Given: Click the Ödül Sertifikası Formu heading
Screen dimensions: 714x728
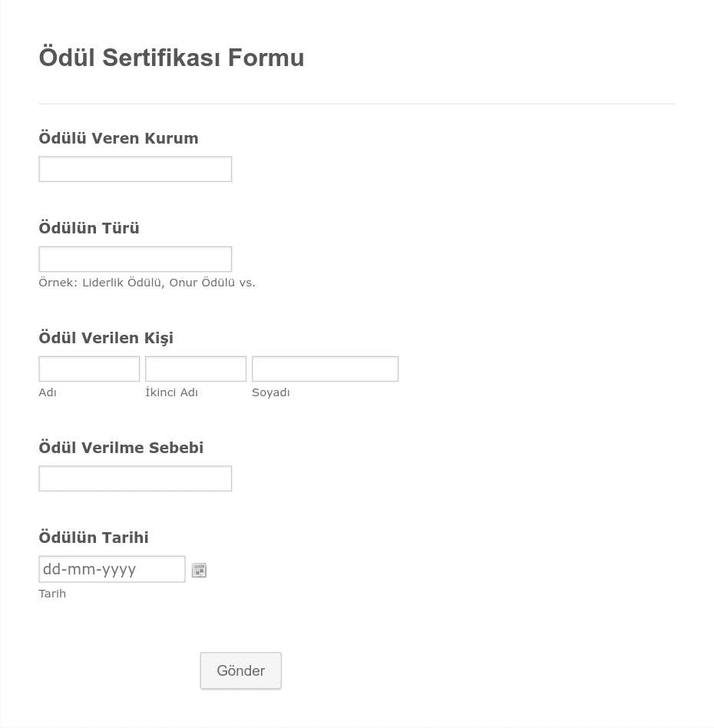Looking at the screenshot, I should pos(171,58).
